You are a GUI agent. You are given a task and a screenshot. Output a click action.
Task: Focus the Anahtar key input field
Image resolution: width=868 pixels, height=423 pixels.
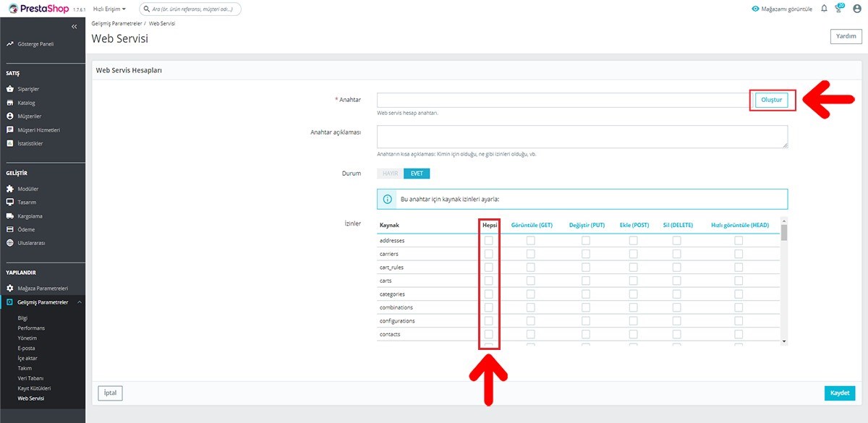(x=564, y=100)
